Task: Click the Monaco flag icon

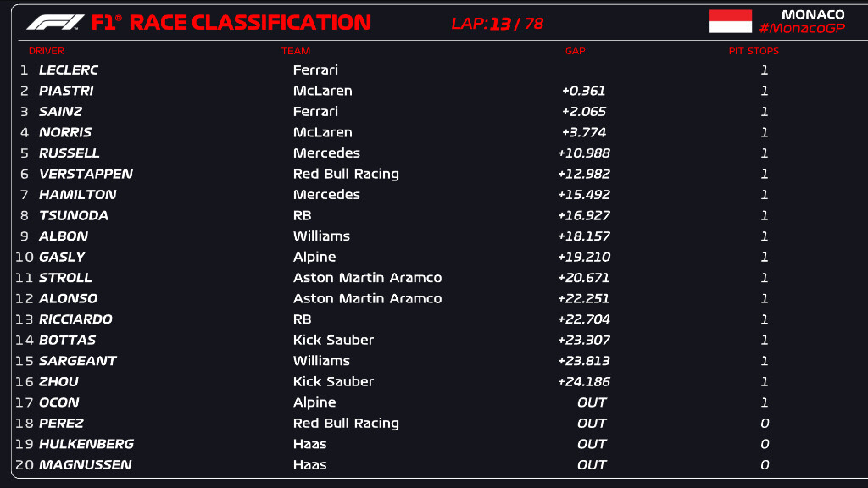Action: tap(730, 21)
